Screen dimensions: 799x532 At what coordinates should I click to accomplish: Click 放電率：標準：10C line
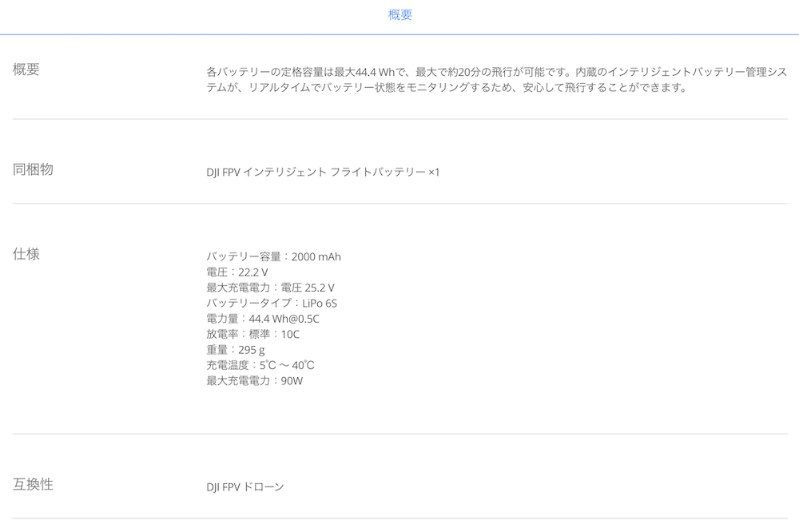pyautogui.click(x=252, y=334)
